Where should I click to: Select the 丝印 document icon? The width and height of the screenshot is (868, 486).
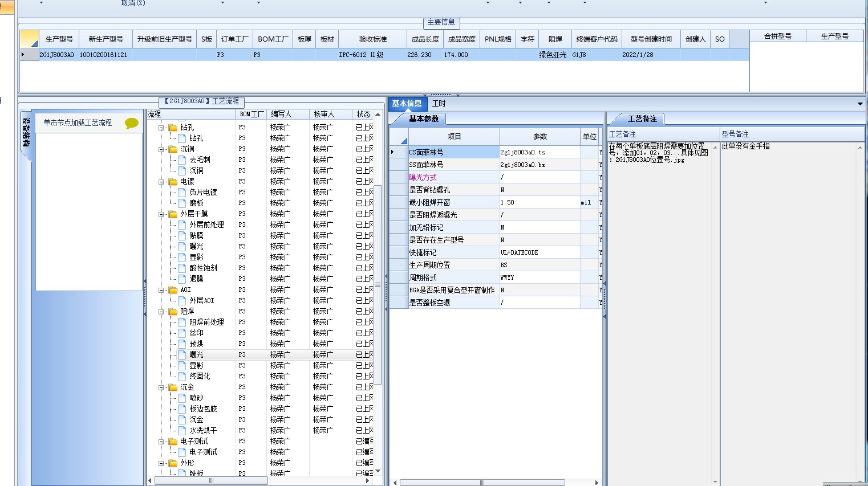[x=182, y=333]
